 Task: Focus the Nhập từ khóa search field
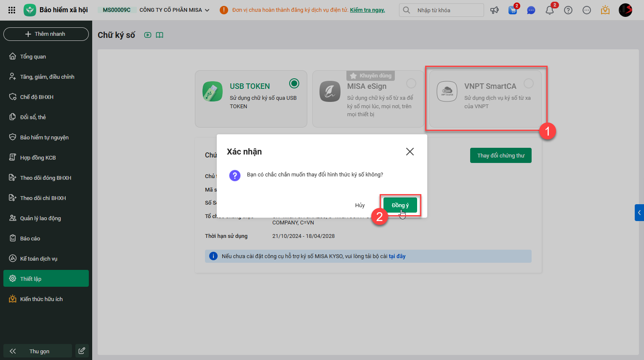point(442,10)
